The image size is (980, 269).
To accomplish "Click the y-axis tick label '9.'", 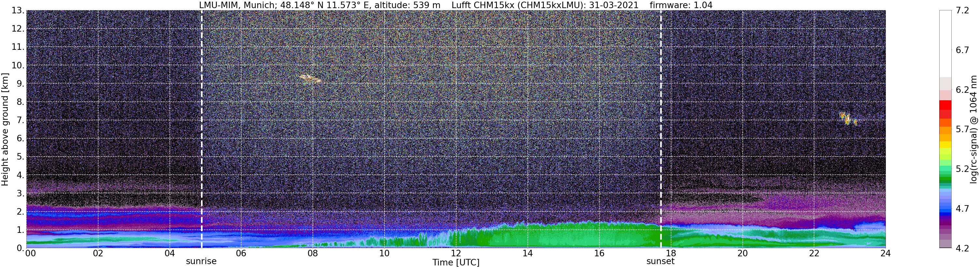I will (21, 84).
